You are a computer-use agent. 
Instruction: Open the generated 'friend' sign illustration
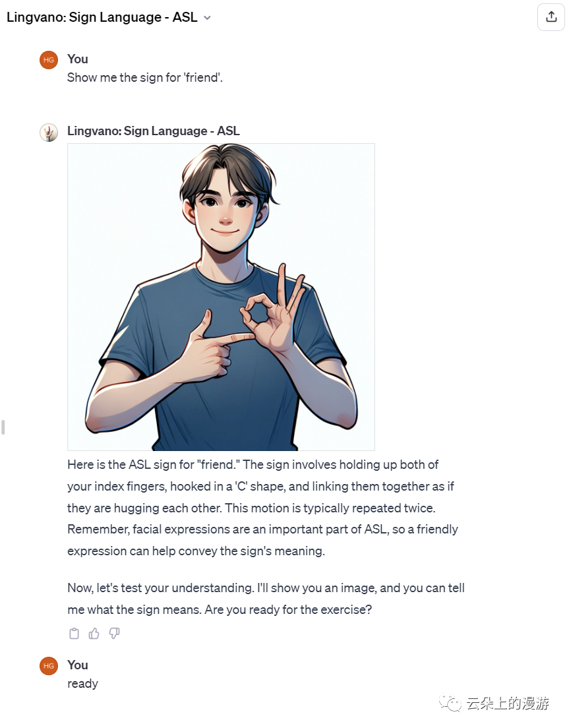(221, 297)
